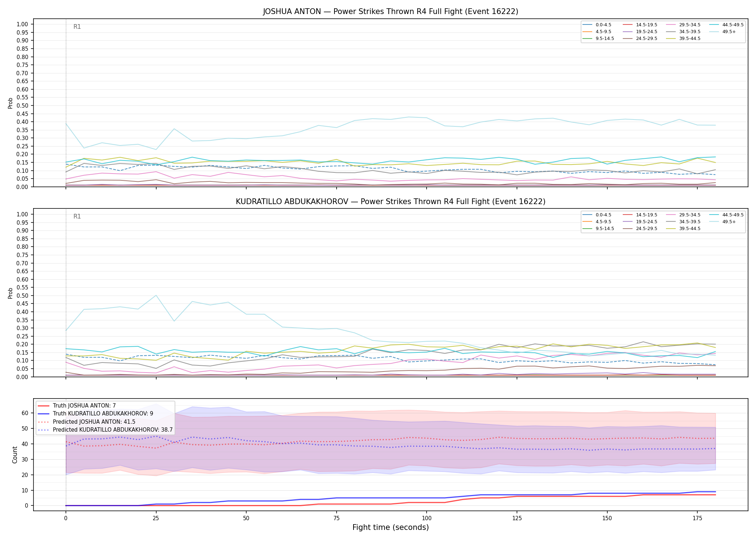Click x-axis tick label '25'
756x540 pixels.
156,518
